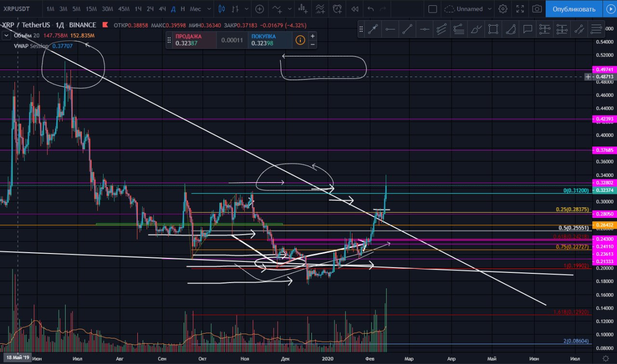Select the second range measure tool
Screen dimensions: 617x364
(x=562, y=29)
